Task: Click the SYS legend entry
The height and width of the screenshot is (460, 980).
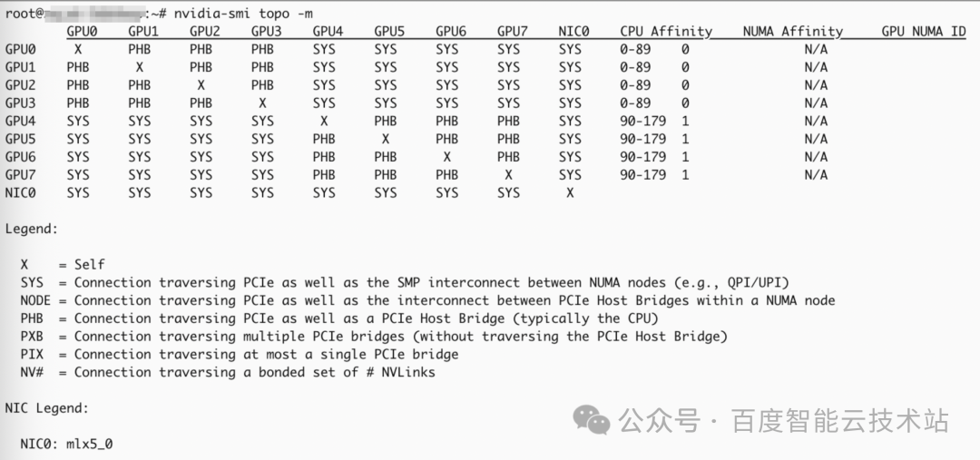Action: point(405,283)
